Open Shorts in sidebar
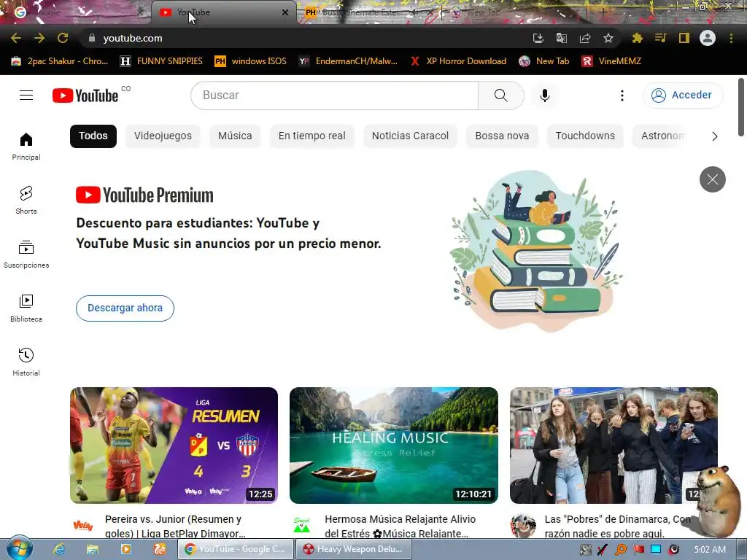 click(26, 200)
